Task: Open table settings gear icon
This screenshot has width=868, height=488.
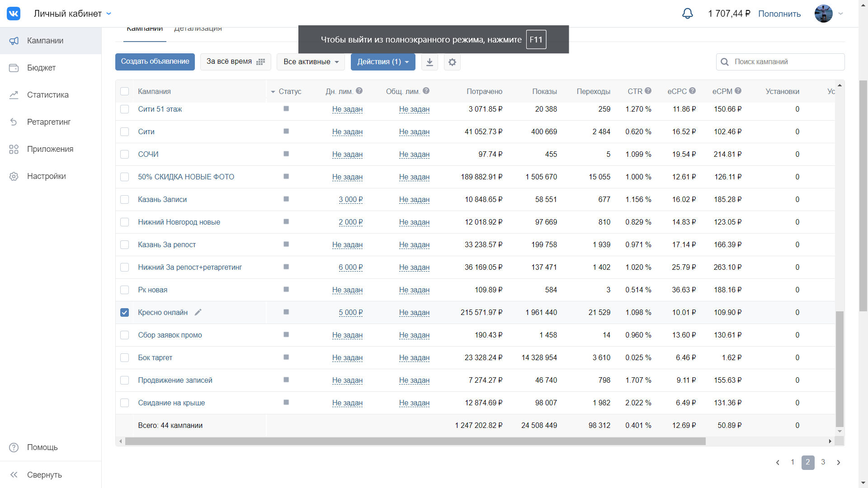Action: coord(452,62)
